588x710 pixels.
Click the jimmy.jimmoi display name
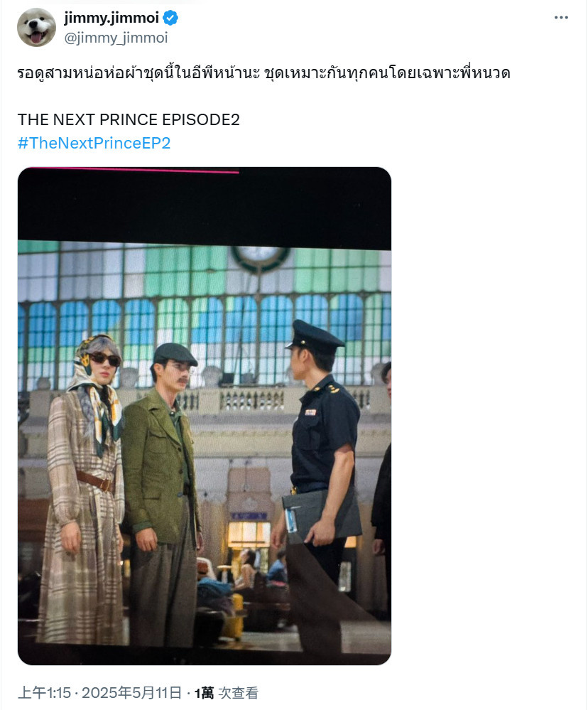(111, 18)
